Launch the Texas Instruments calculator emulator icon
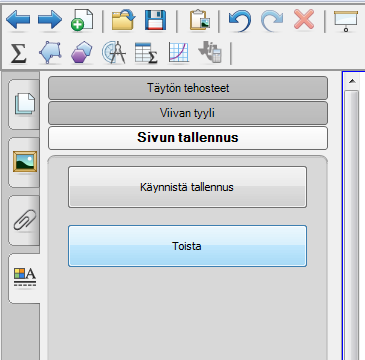365x360 pixels. tap(210, 53)
